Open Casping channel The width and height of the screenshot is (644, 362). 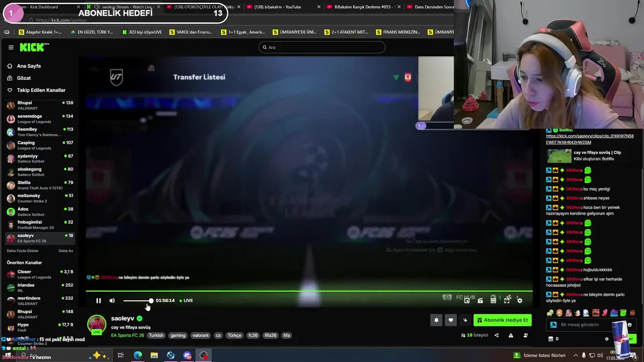pos(40,145)
